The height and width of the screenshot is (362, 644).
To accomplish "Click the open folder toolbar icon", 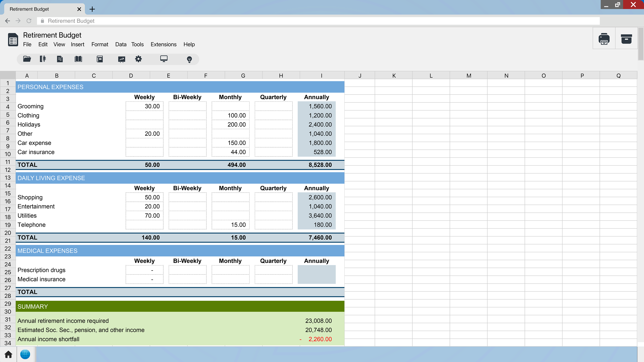I will [x=27, y=59].
